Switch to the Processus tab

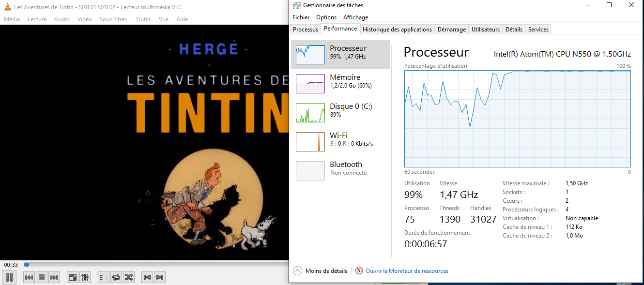(306, 30)
